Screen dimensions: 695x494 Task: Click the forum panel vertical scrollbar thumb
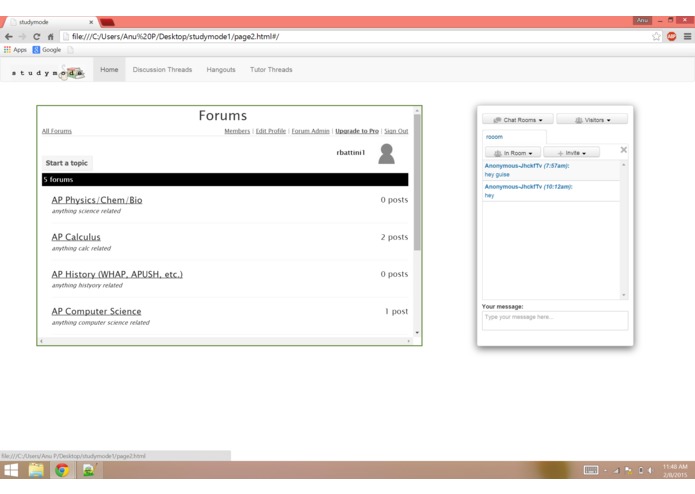pos(417,182)
